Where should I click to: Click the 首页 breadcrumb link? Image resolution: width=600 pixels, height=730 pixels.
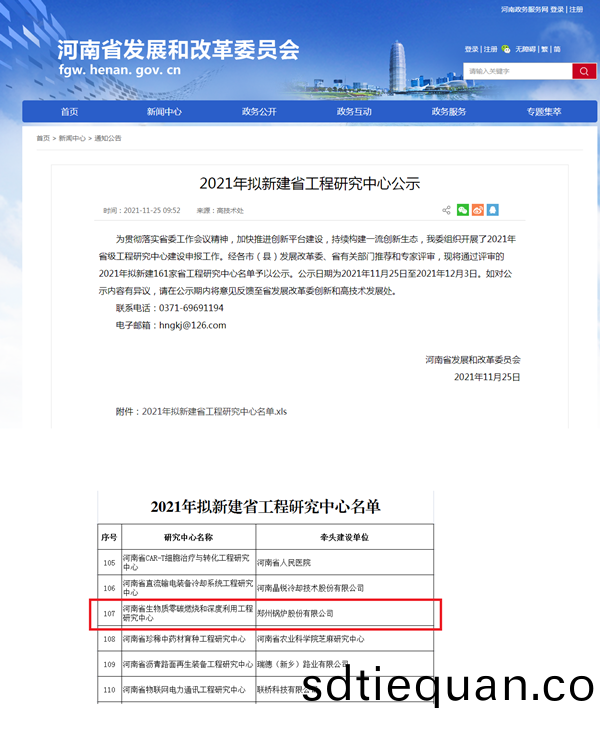tap(43, 138)
